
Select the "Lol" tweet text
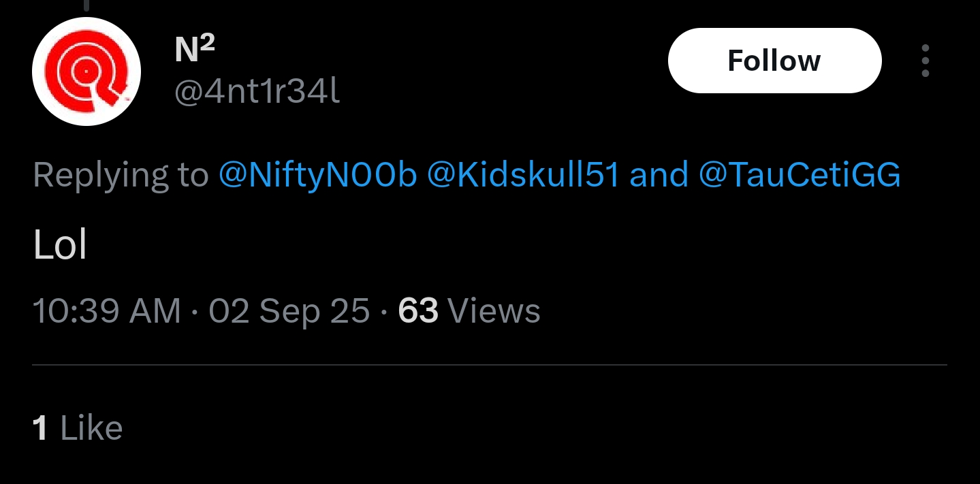point(60,245)
